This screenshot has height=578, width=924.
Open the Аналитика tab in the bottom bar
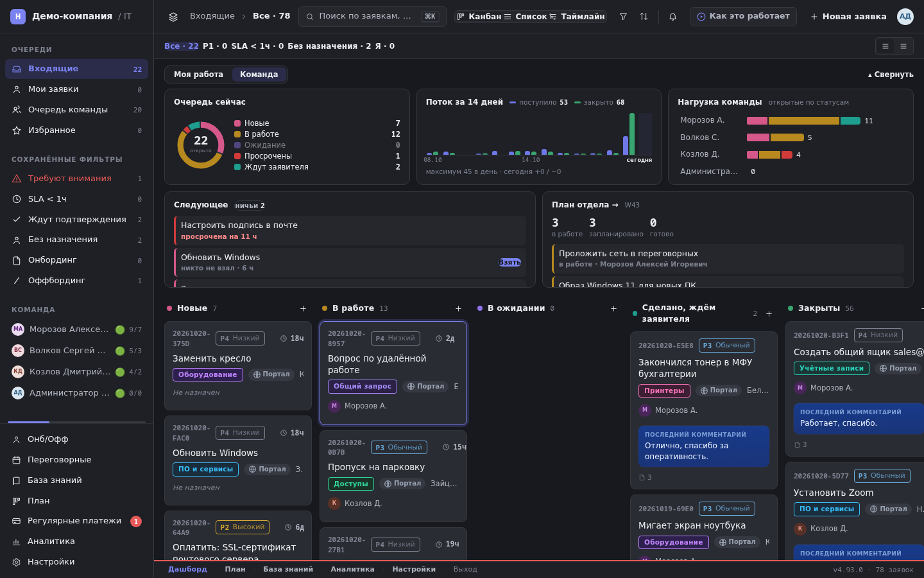pyautogui.click(x=352, y=570)
